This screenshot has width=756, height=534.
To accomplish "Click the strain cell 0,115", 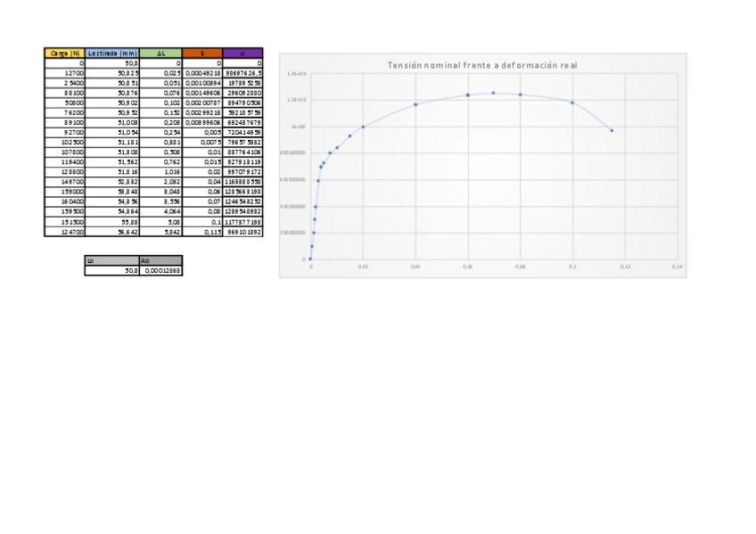I will click(202, 232).
